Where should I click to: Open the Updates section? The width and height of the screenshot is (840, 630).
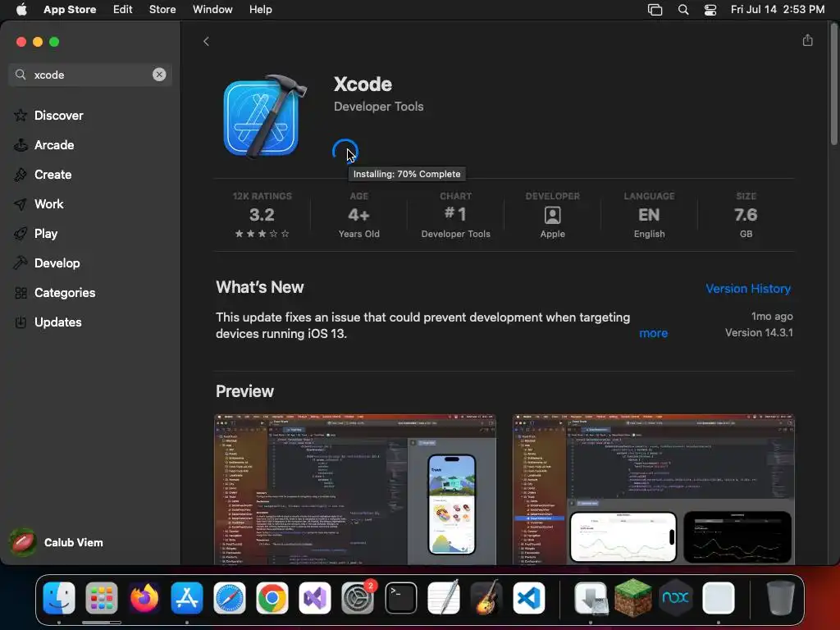pos(58,322)
